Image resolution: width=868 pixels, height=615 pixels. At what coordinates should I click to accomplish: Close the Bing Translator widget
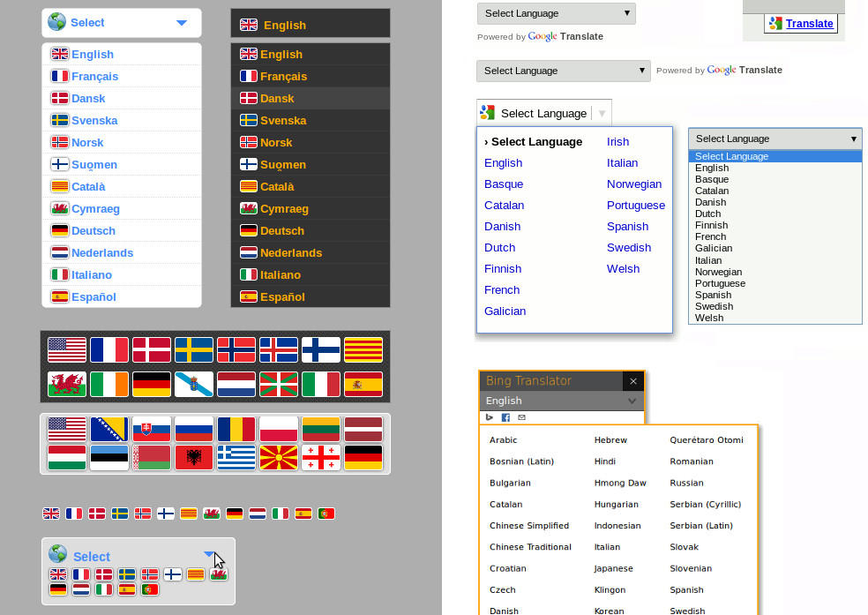pyautogui.click(x=632, y=381)
